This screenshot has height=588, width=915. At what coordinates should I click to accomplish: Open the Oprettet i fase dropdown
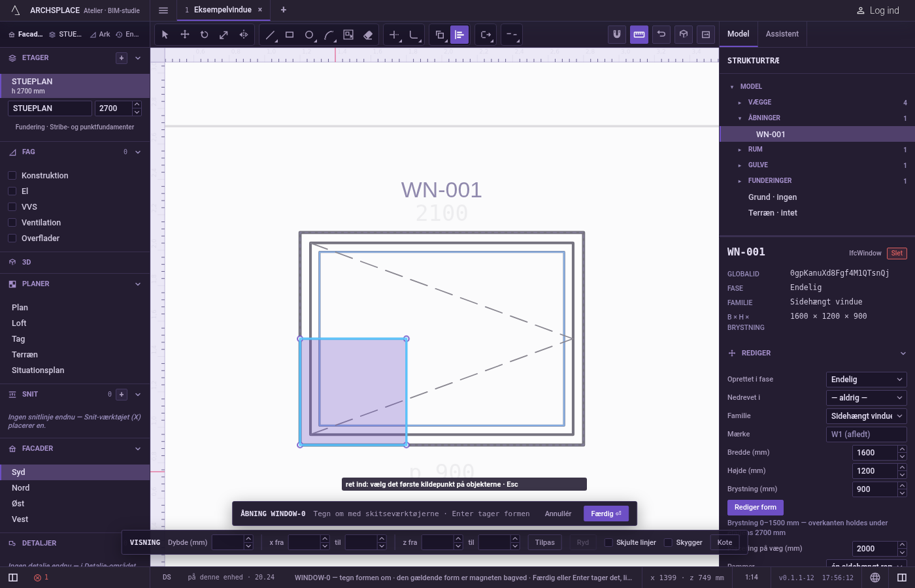(x=867, y=380)
